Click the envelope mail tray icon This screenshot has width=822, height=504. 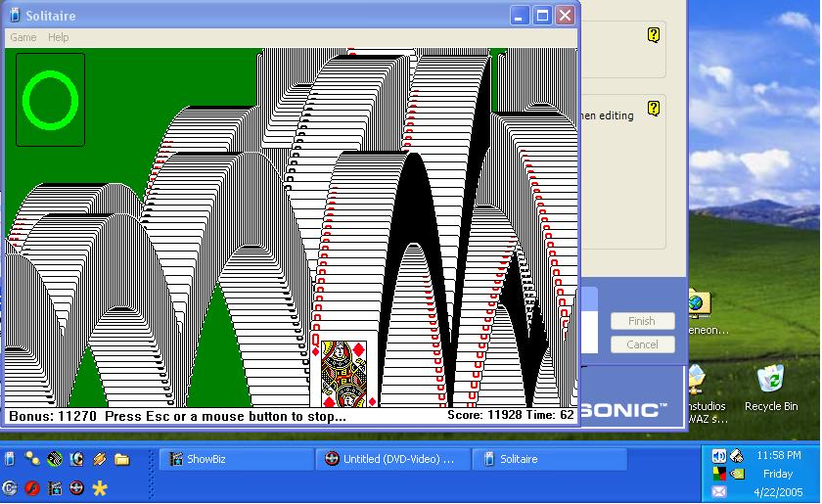click(x=719, y=491)
